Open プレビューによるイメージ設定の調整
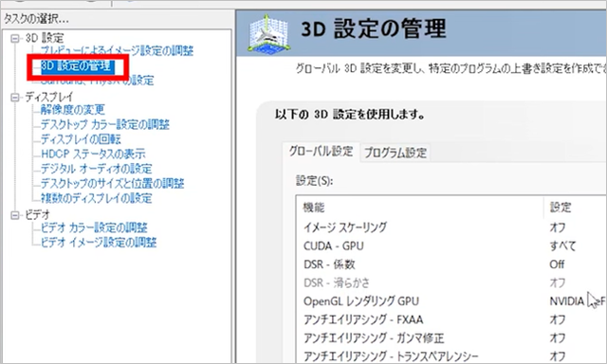 [117, 50]
